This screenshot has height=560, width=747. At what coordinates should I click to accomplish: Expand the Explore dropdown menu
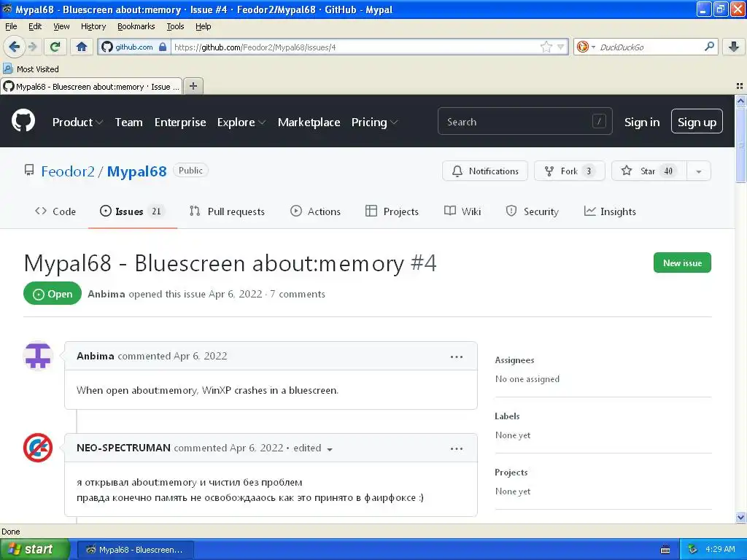[x=241, y=122]
